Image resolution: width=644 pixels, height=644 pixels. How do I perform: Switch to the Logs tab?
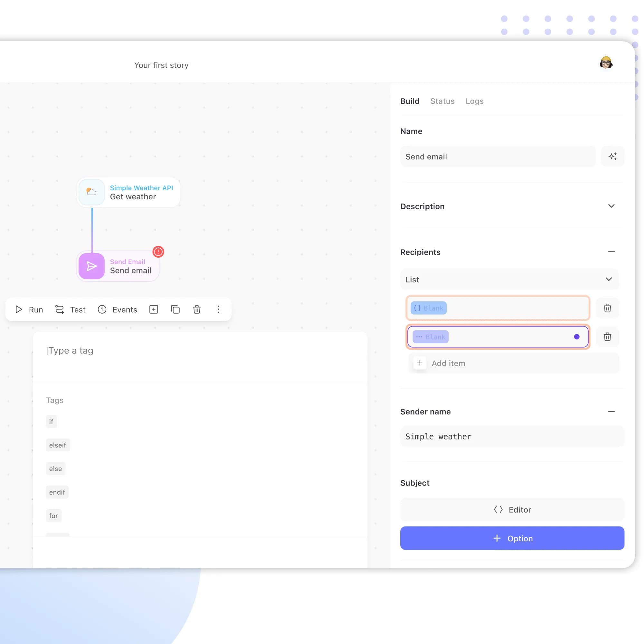click(x=474, y=101)
